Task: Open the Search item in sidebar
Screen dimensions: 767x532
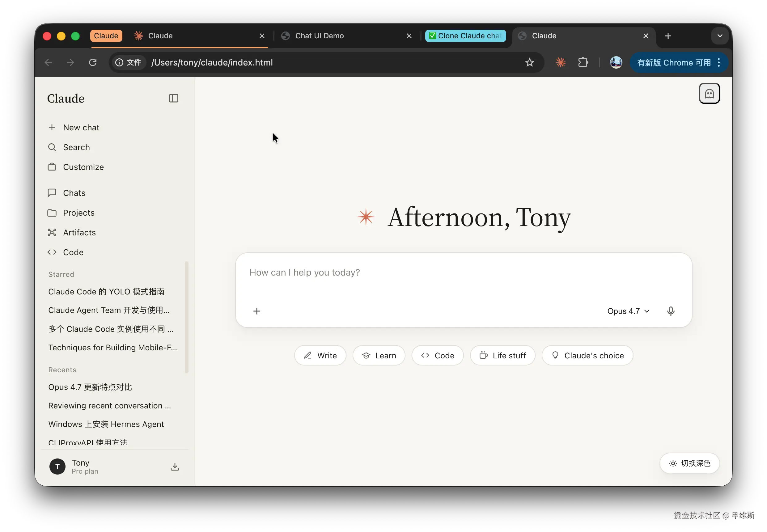Action: [x=76, y=147]
